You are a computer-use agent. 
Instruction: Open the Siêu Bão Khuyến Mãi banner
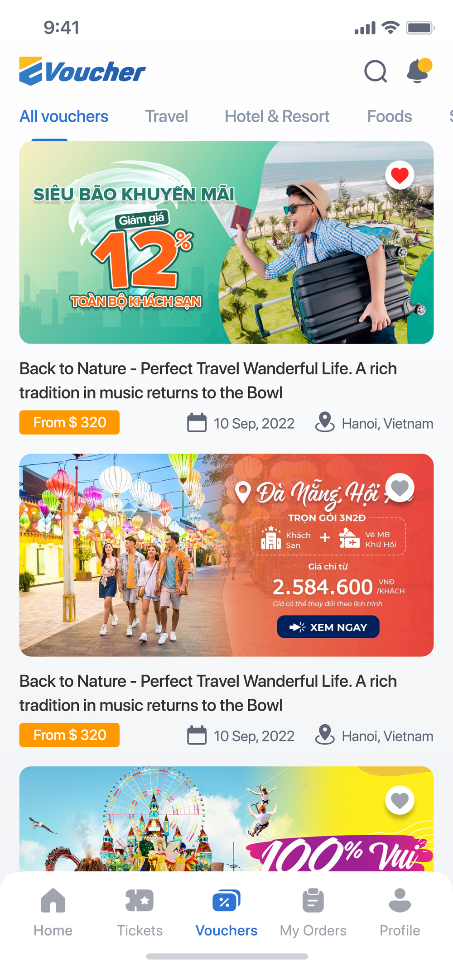226,243
